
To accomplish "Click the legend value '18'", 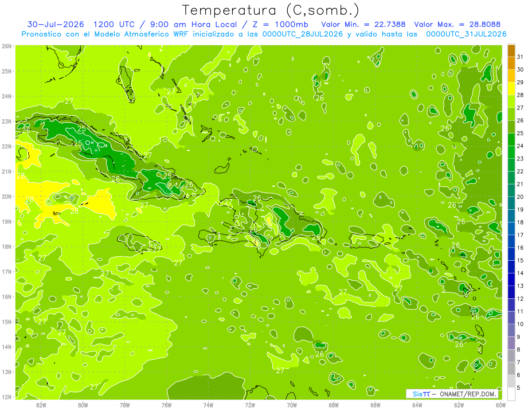I will (520, 222).
